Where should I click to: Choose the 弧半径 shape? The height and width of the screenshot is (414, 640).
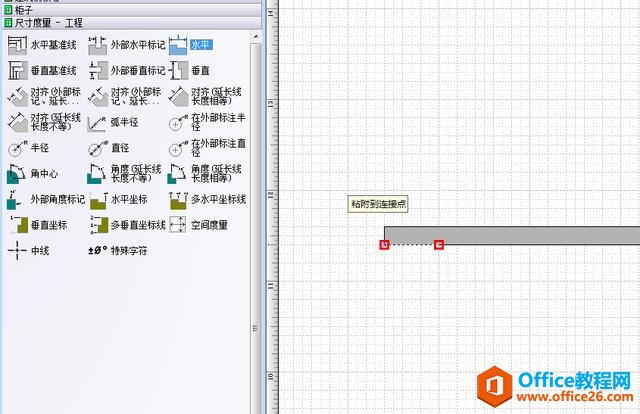[x=113, y=122]
